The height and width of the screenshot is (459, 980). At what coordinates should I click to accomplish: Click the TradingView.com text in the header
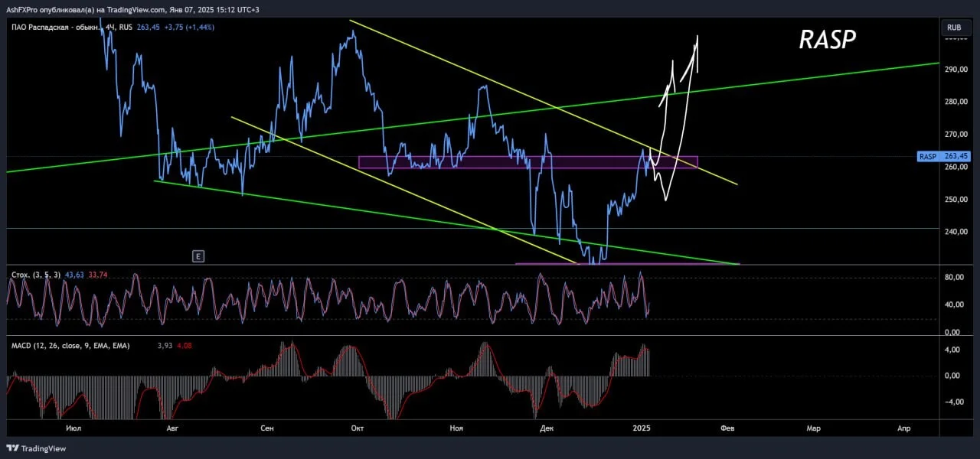(136, 10)
